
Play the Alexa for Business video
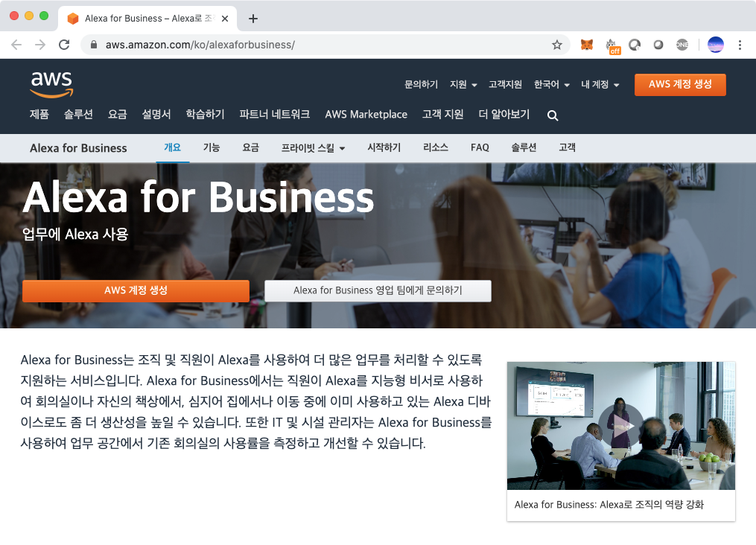621,426
